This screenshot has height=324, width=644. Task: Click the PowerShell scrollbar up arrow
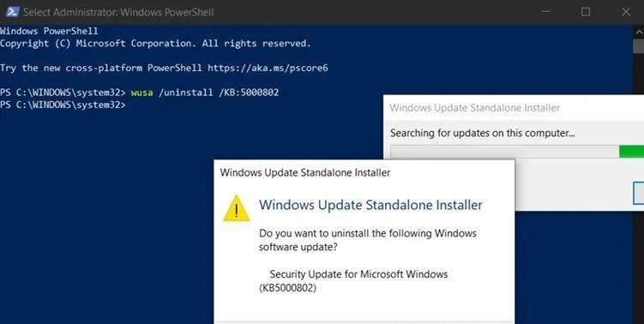click(x=639, y=32)
